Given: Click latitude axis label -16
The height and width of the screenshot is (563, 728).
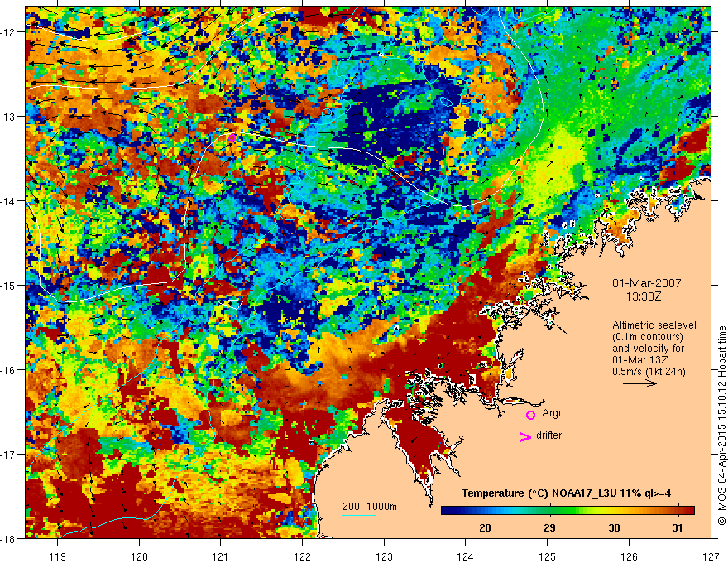Looking at the screenshot, I should click(x=9, y=370).
